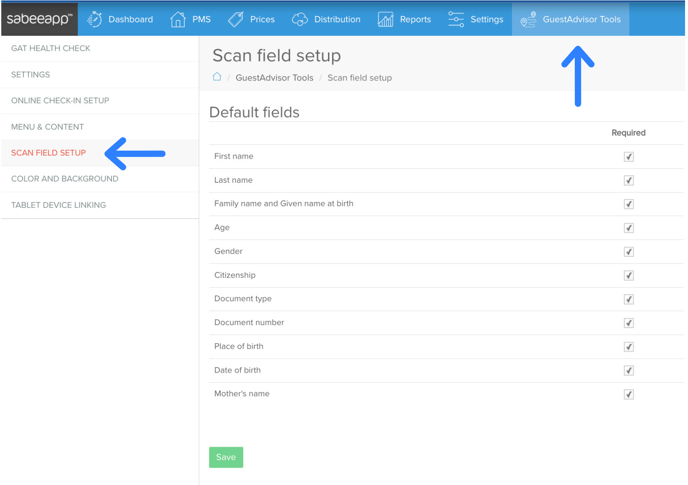Toggle the Age required checkbox
The image size is (688, 485).
click(629, 228)
